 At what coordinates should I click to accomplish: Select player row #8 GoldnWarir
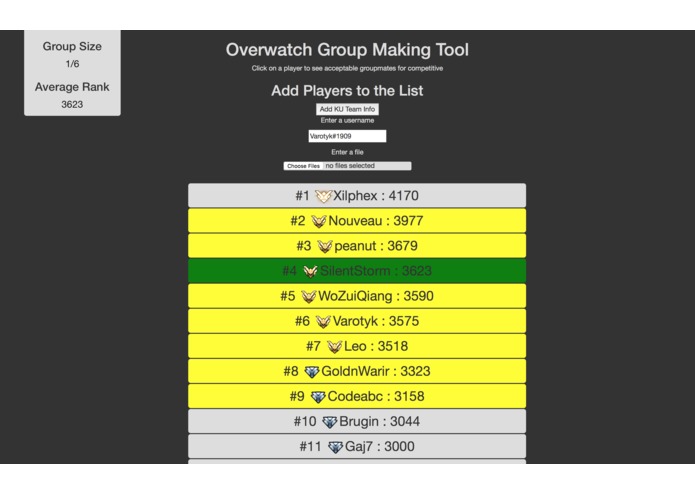coord(357,371)
